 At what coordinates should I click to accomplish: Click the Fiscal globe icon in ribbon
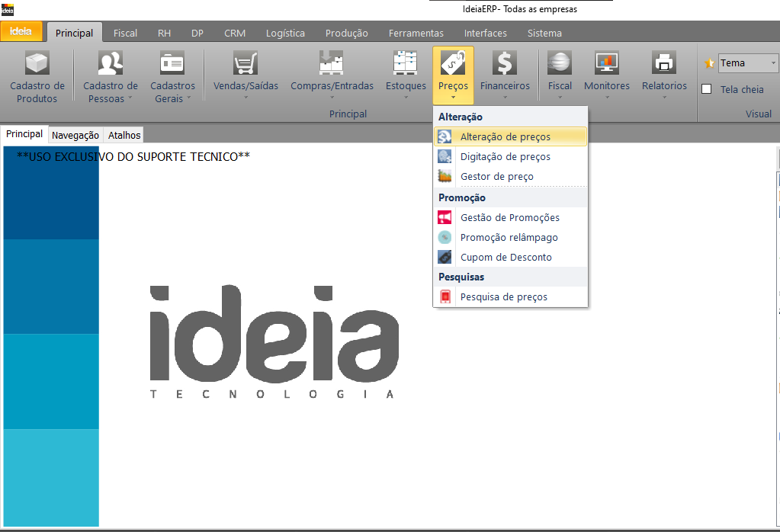point(560,62)
